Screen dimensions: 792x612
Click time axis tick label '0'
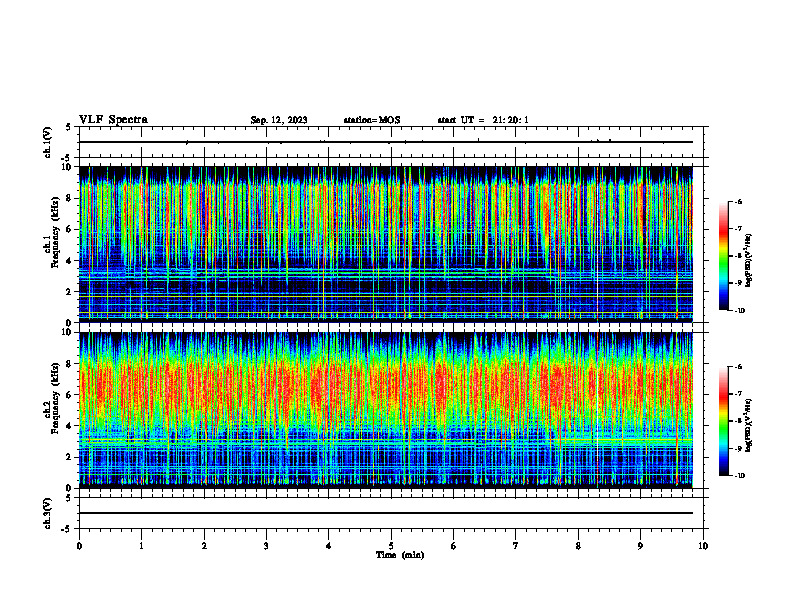tap(79, 546)
